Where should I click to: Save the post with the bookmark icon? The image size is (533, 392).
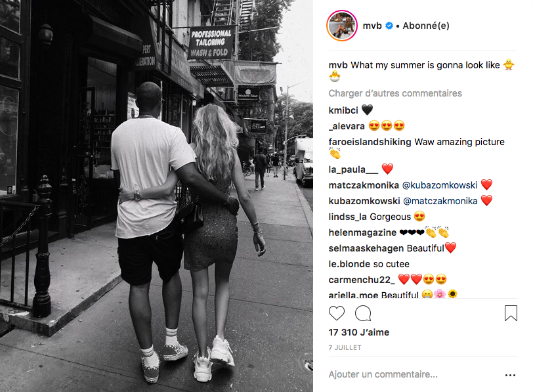coord(511,313)
